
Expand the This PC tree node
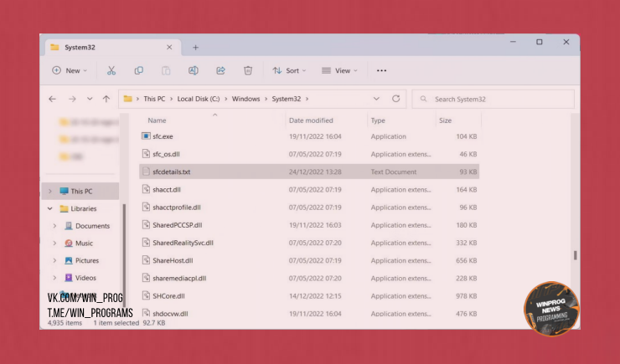(50, 191)
